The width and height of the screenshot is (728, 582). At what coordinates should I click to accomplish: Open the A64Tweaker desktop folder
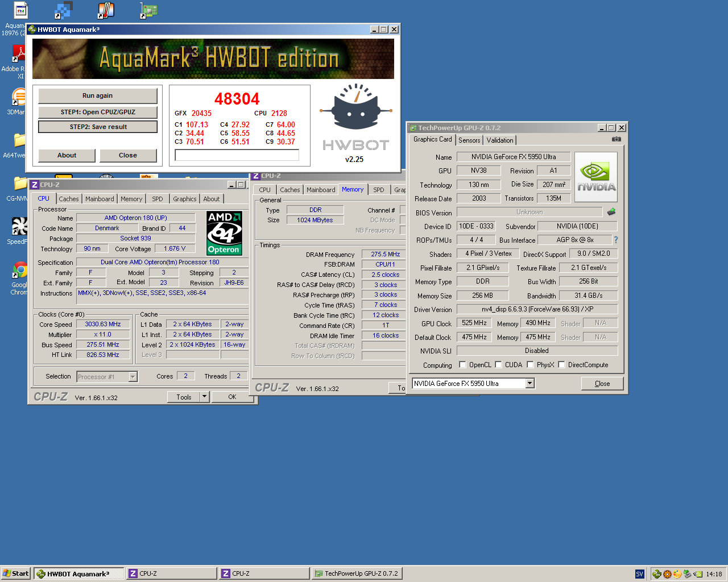[x=19, y=140]
